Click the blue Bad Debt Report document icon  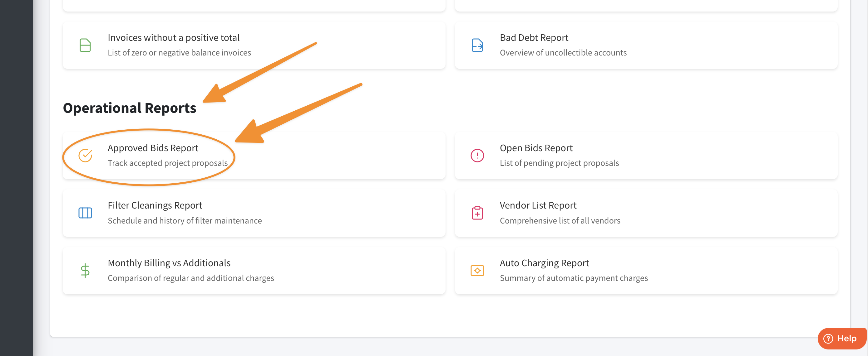(x=477, y=45)
